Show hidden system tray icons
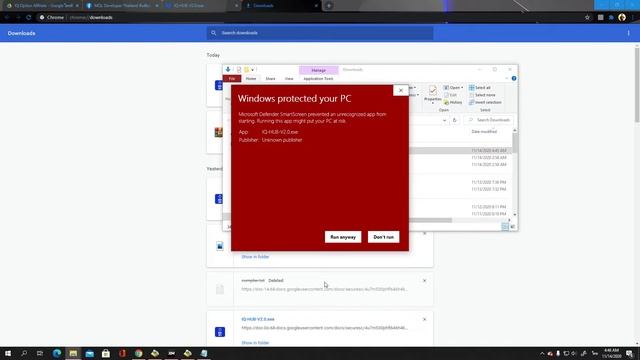Image resolution: width=640 pixels, height=360 pixels. coord(542,353)
